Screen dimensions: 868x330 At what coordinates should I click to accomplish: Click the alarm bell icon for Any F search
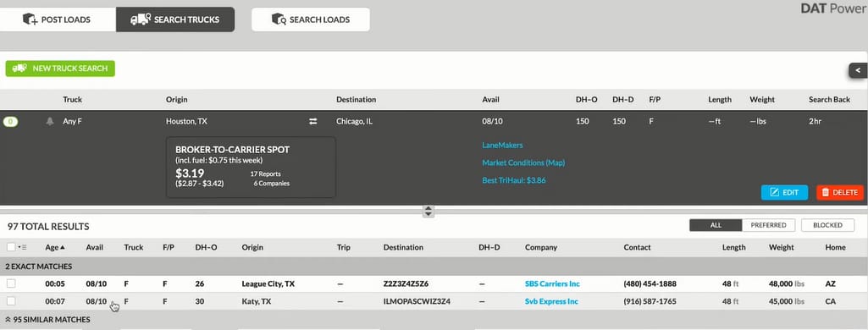(50, 121)
